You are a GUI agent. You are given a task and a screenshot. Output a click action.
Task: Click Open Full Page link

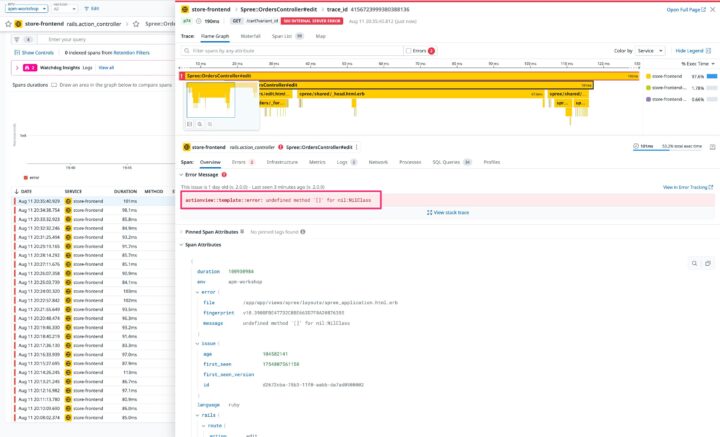686,9
